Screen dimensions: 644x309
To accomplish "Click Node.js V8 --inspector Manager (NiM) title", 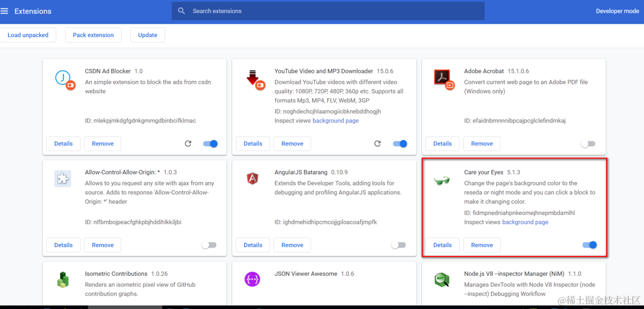I will (515, 274).
